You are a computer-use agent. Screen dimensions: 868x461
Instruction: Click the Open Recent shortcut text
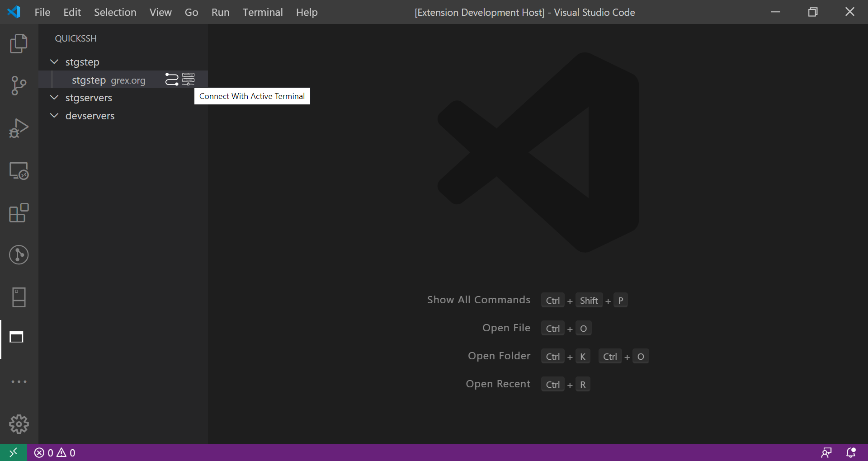click(498, 384)
